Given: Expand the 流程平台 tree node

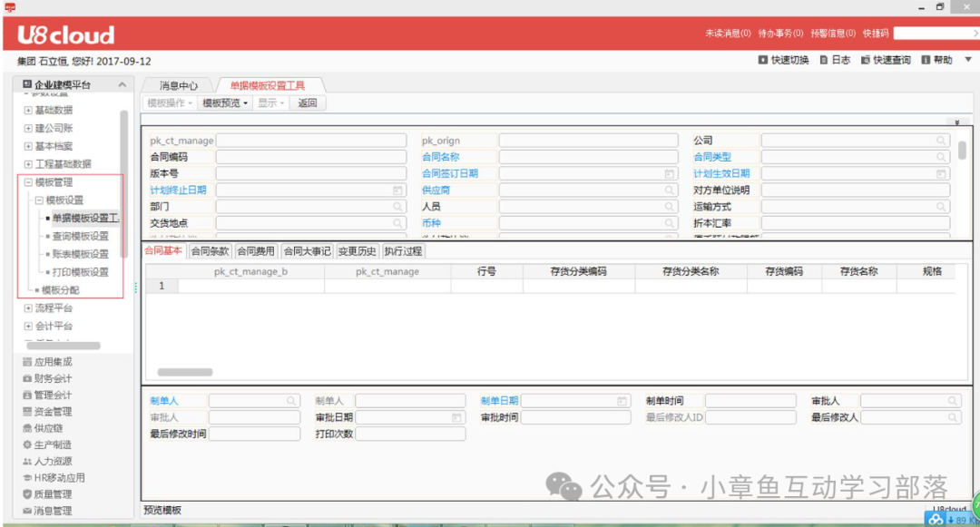Looking at the screenshot, I should (x=28, y=308).
